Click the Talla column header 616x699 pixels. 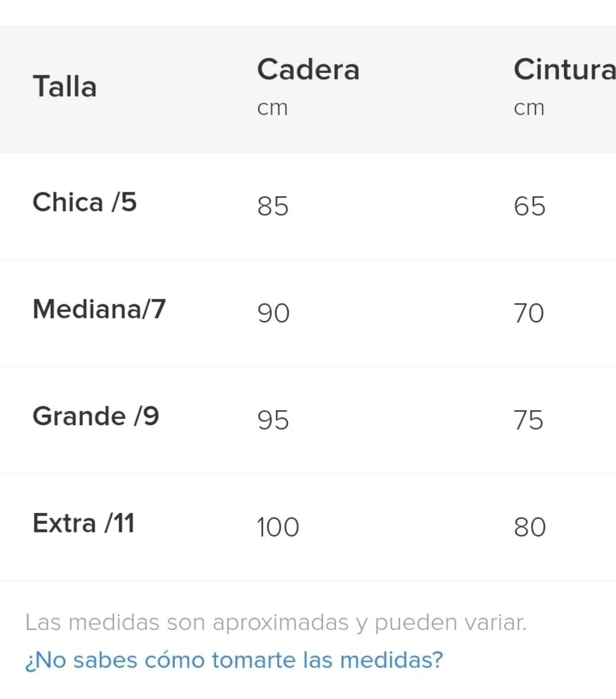pyautogui.click(x=65, y=87)
